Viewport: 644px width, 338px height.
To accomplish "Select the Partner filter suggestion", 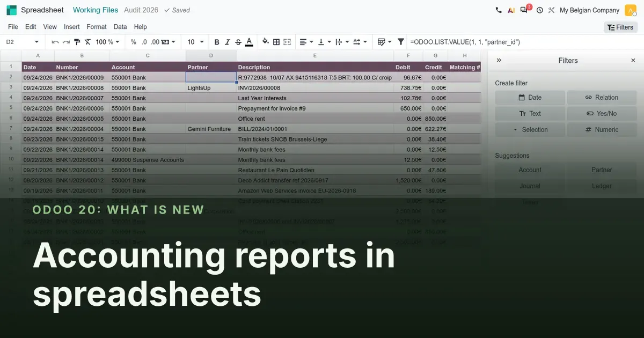I will (602, 170).
